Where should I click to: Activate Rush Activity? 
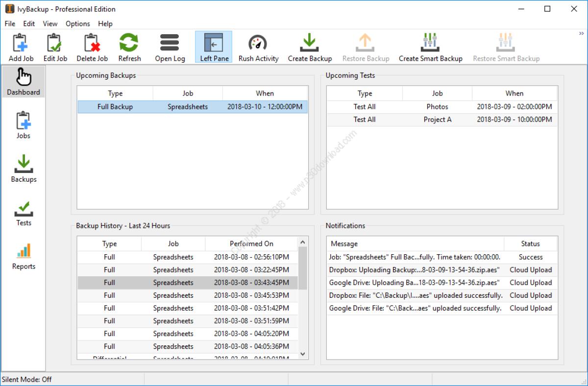tap(258, 46)
